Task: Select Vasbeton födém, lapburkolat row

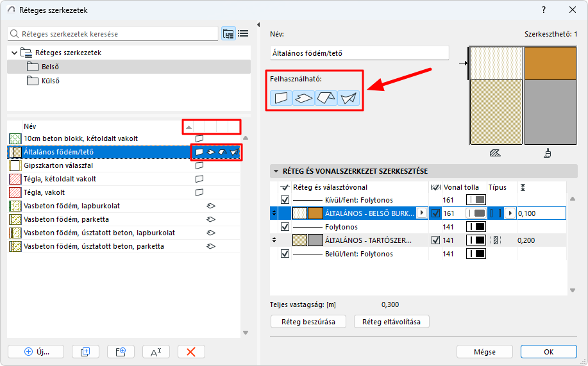Action: [124, 206]
